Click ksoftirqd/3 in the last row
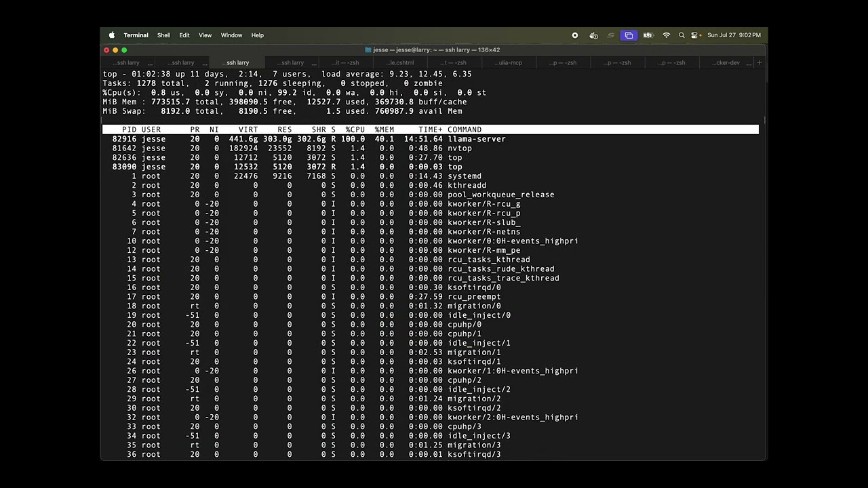Image resolution: width=868 pixels, height=488 pixels. 474,455
